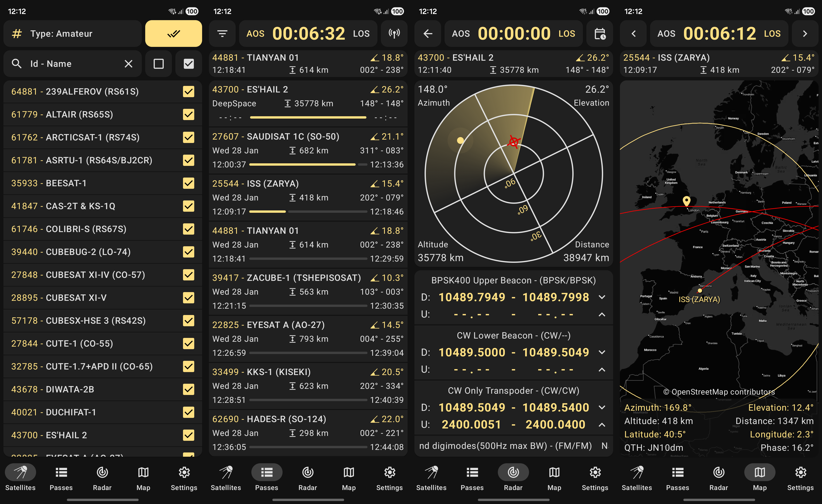
Task: Go to the previous pass with the left chevron
Action: pyautogui.click(x=633, y=34)
